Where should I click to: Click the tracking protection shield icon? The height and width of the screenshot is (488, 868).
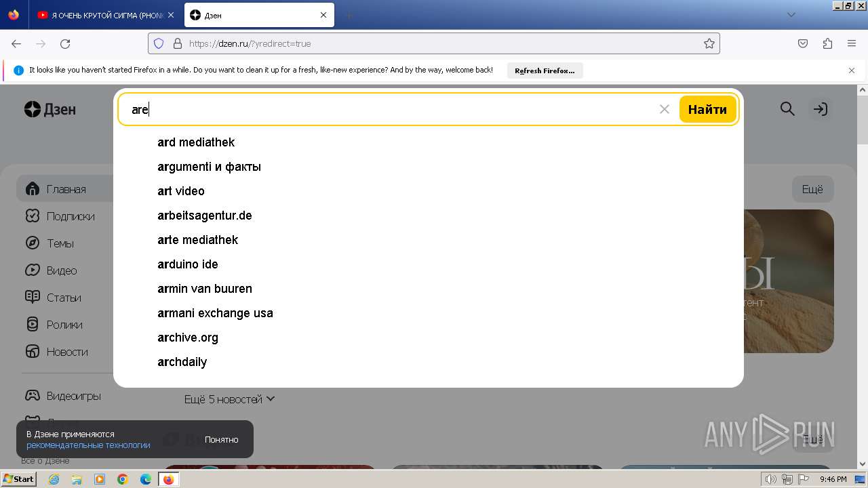tap(159, 43)
